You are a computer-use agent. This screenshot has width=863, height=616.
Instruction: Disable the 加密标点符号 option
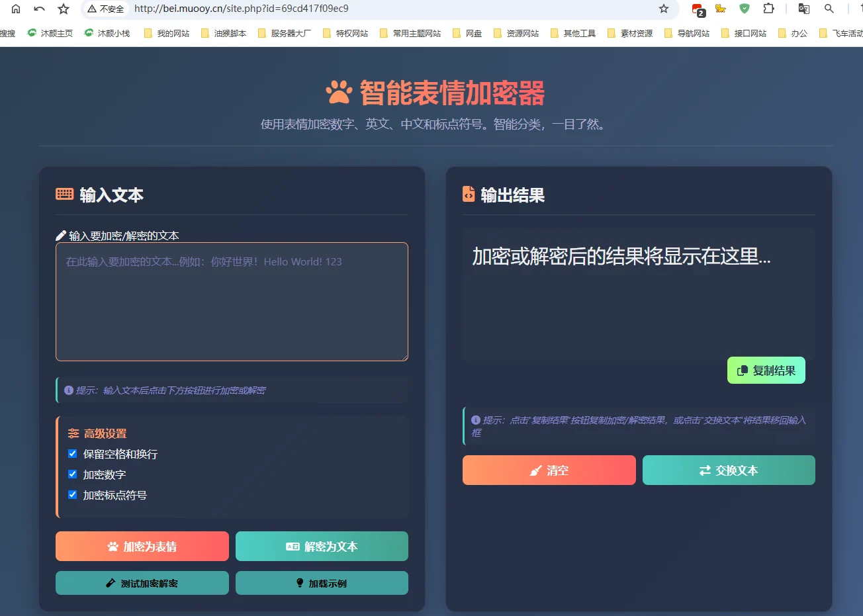coord(73,495)
